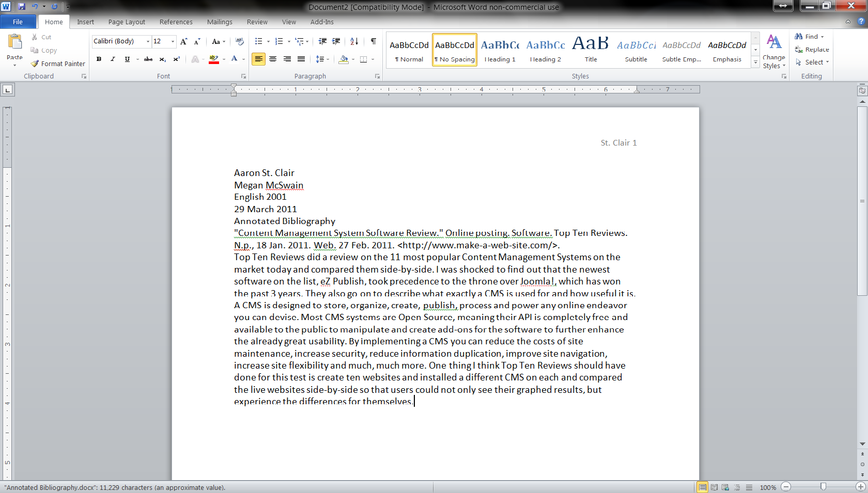Toggle superscript formatting
868x493 pixels.
(x=176, y=59)
